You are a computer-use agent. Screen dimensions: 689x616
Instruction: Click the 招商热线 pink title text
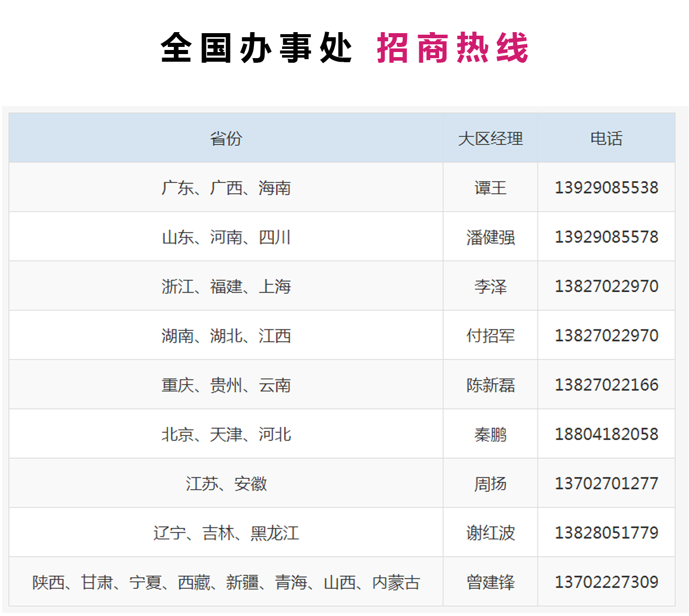(452, 48)
